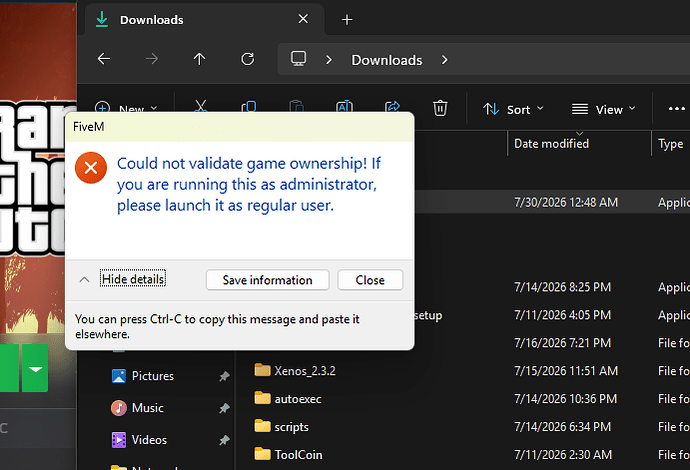
Task: Click the red error icon in FiveM dialog
Action: (x=91, y=168)
